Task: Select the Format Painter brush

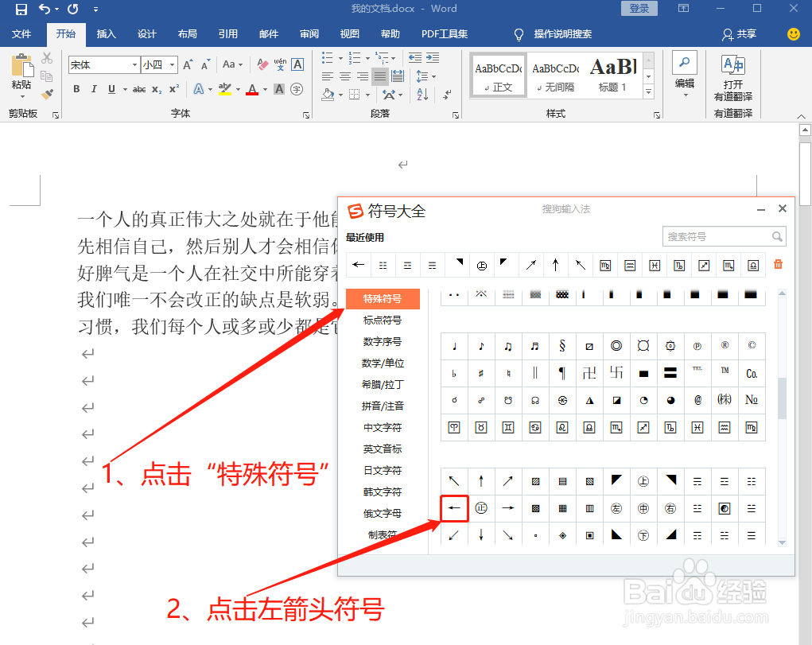Action: click(x=47, y=95)
